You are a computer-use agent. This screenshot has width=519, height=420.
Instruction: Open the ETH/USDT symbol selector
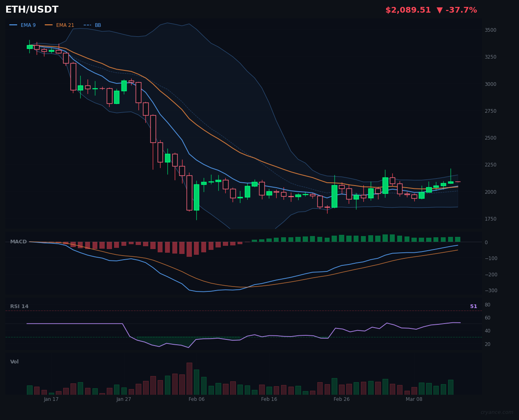pos(31,9)
